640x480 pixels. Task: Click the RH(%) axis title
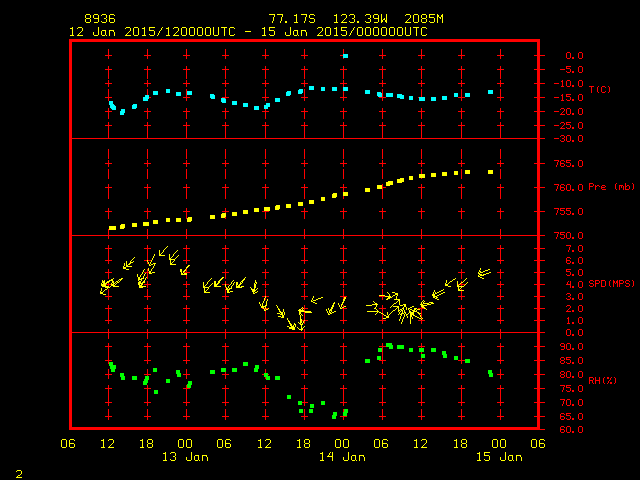tap(602, 380)
